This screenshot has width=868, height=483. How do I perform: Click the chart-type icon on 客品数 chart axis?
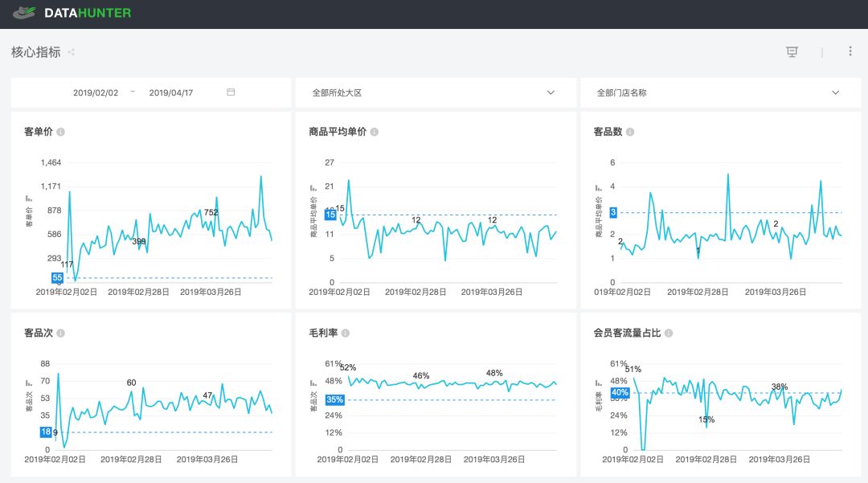click(x=599, y=188)
